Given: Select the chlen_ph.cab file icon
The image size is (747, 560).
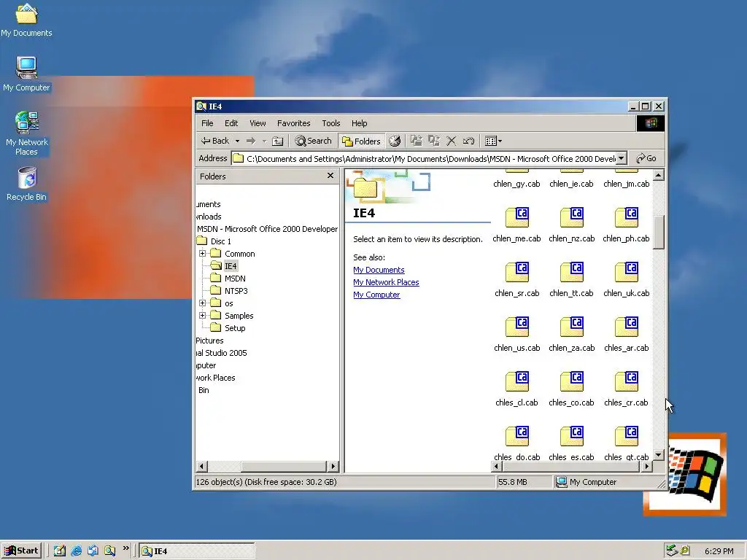Looking at the screenshot, I should coord(627,217).
